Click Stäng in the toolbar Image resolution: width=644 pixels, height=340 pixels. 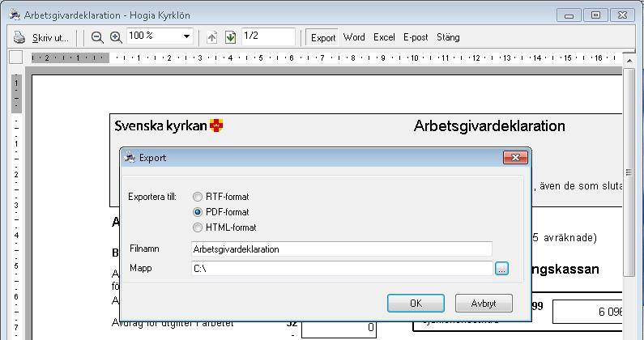[448, 37]
